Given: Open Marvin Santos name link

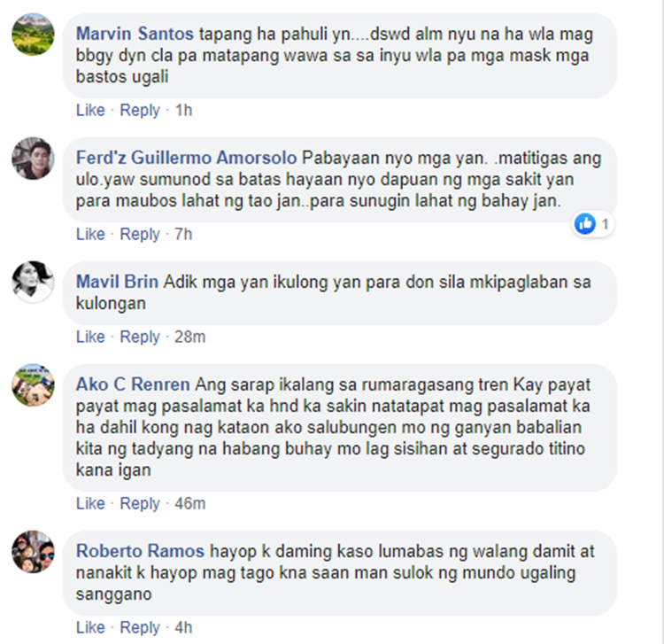Looking at the screenshot, I should (135, 34).
